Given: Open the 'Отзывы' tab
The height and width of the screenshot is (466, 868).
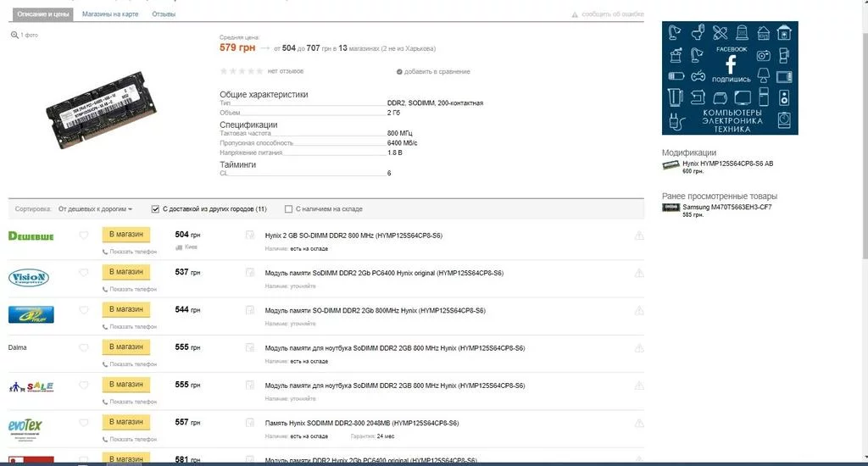Looking at the screenshot, I should [x=164, y=14].
